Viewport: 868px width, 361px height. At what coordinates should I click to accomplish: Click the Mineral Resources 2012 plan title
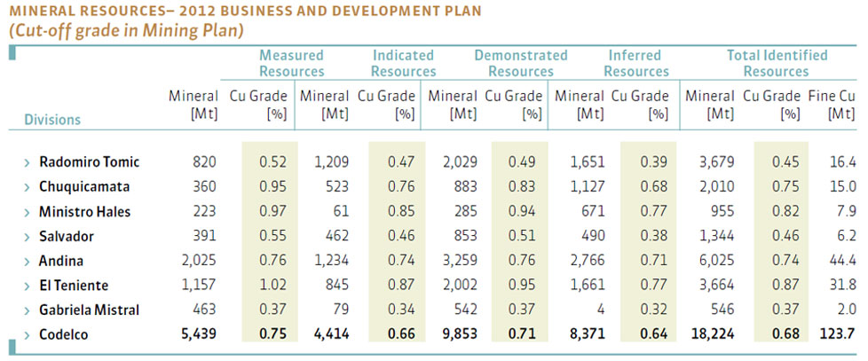click(x=245, y=11)
